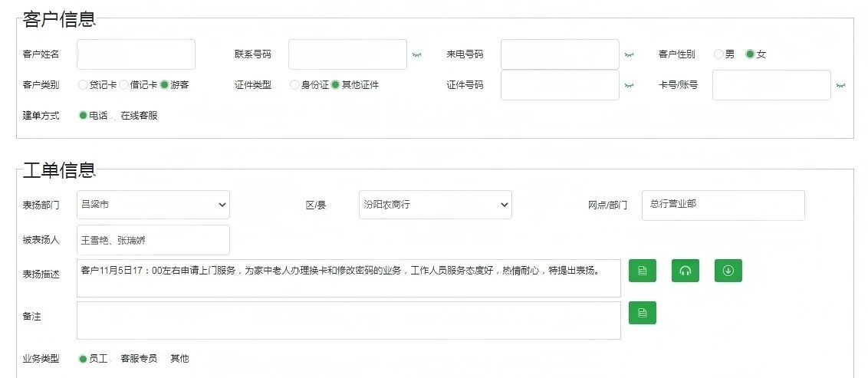Select 男 for 客户性别
The height and width of the screenshot is (378, 868).
[x=718, y=54]
